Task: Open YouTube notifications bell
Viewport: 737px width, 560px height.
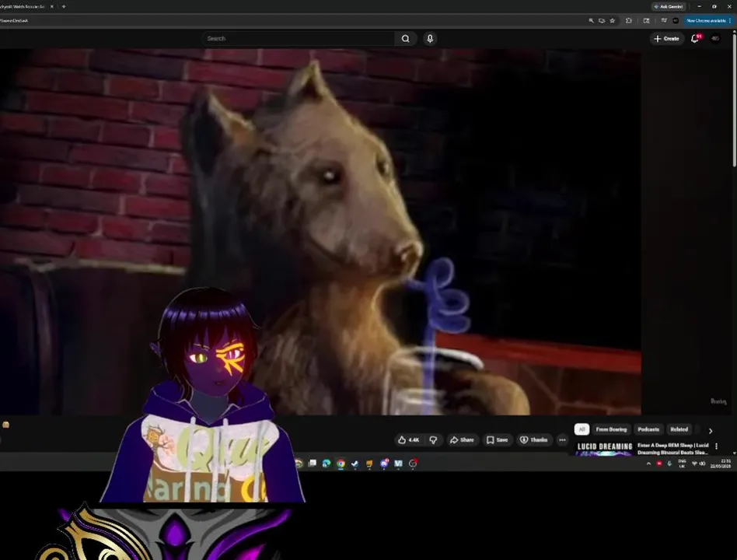Action: [x=695, y=39]
